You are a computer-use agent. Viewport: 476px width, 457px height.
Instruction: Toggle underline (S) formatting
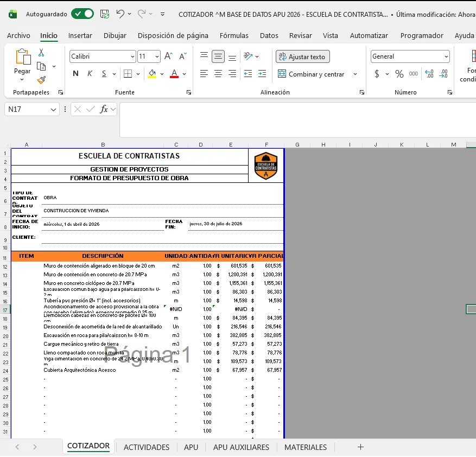104,73
